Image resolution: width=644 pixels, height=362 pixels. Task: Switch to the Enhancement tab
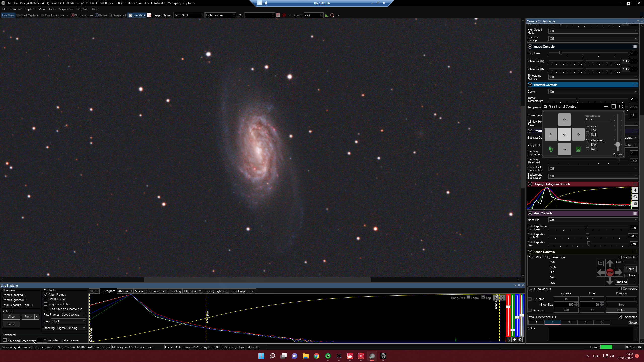point(158,291)
